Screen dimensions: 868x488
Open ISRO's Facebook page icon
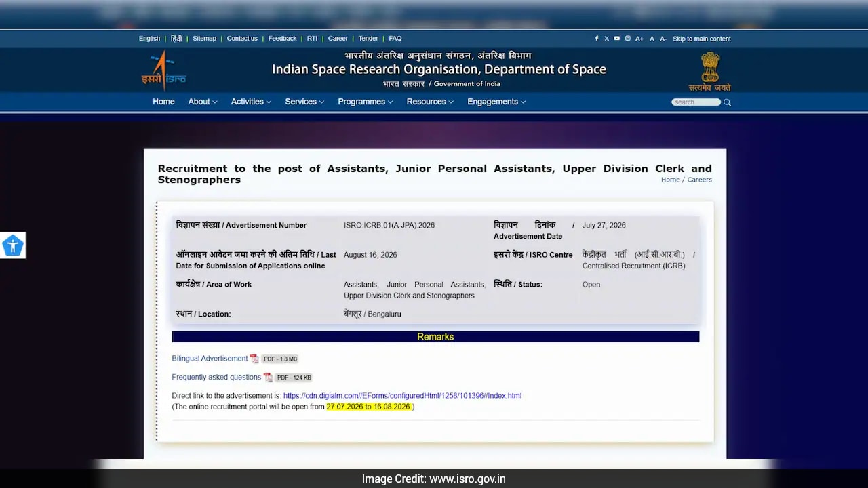coord(597,39)
